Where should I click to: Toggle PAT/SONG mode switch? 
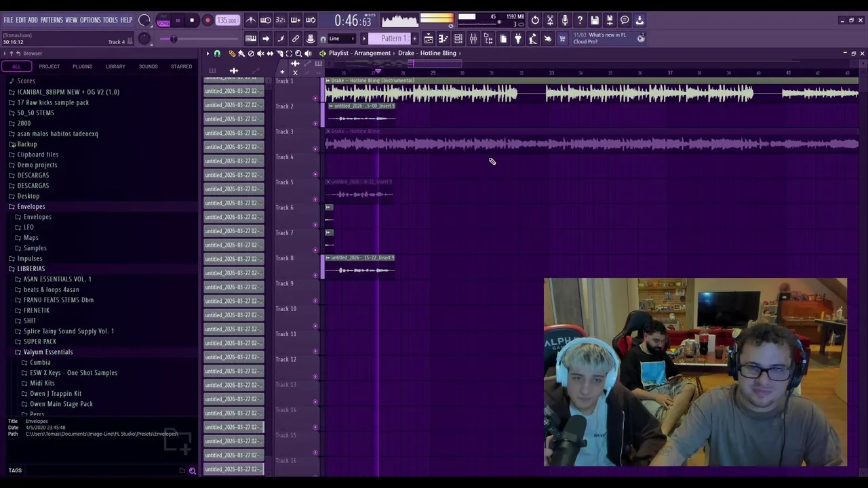tap(163, 20)
